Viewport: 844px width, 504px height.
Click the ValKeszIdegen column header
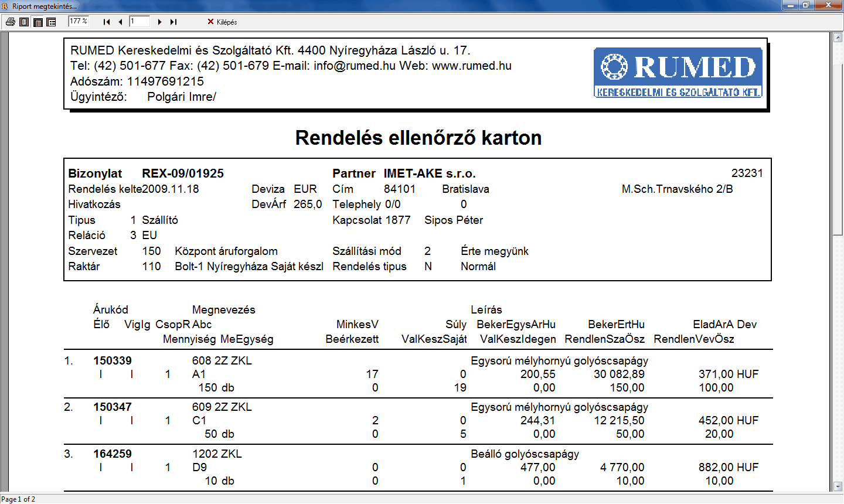[x=518, y=339]
